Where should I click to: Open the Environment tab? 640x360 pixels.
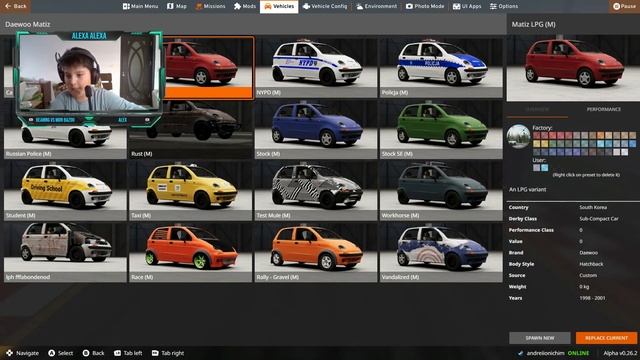point(376,6)
